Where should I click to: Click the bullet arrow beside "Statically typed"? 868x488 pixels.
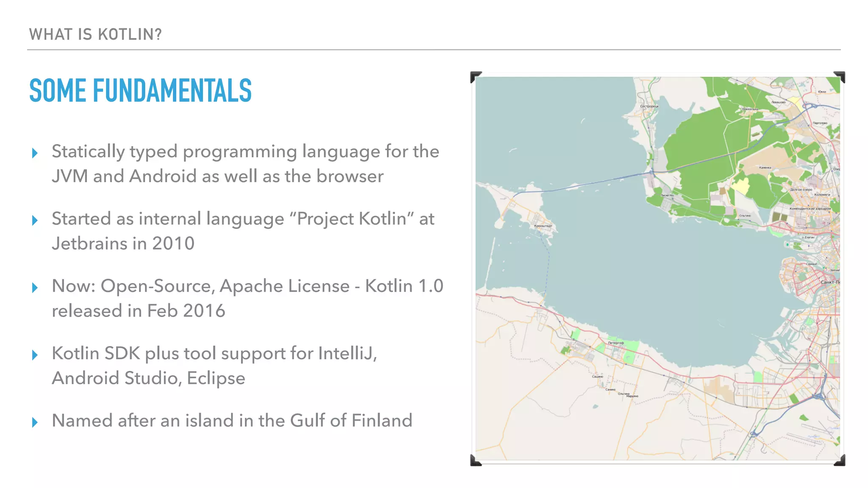tap(35, 153)
